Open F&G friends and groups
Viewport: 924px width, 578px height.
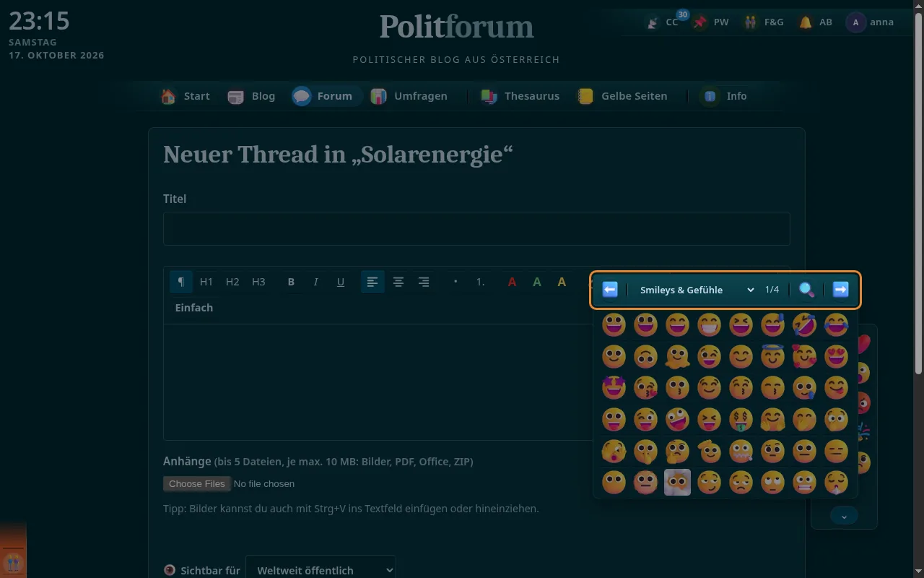tap(764, 22)
